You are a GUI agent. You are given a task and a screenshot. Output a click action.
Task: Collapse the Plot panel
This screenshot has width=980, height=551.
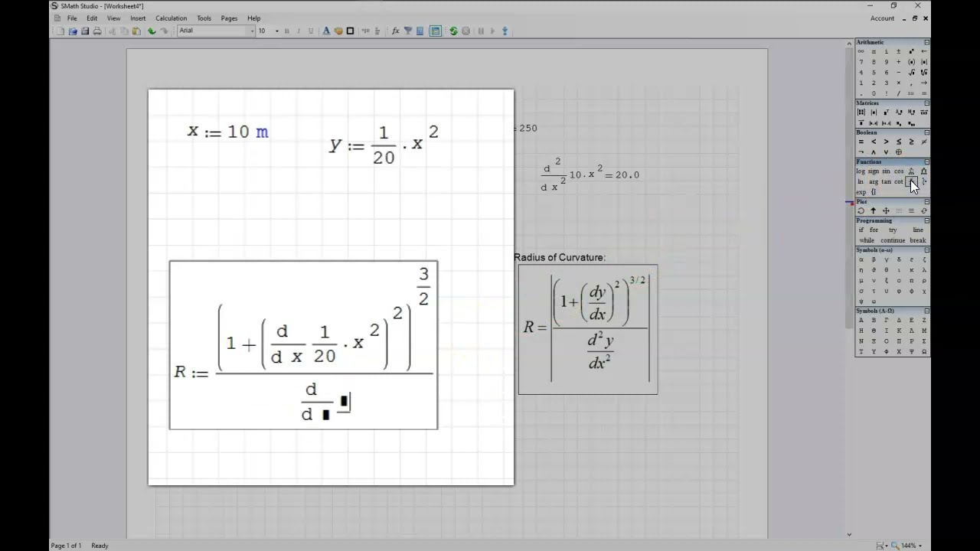point(926,202)
